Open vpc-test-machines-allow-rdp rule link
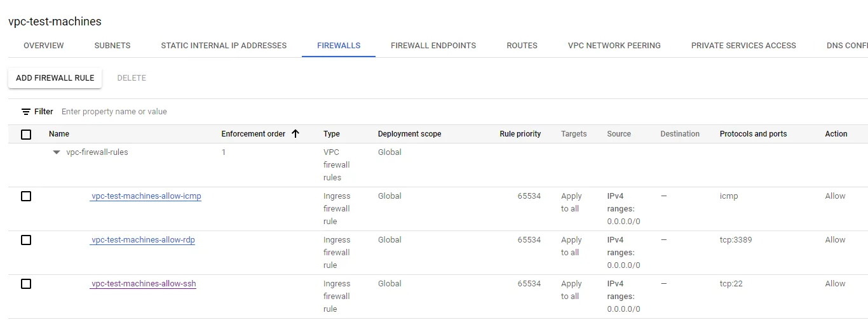The width and height of the screenshot is (868, 320). [x=143, y=240]
